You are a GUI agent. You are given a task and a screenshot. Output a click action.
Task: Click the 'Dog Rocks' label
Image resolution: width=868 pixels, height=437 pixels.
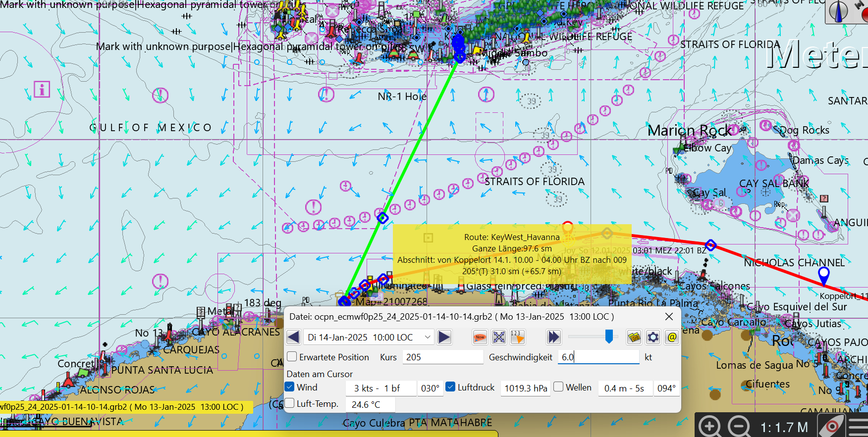[805, 130]
